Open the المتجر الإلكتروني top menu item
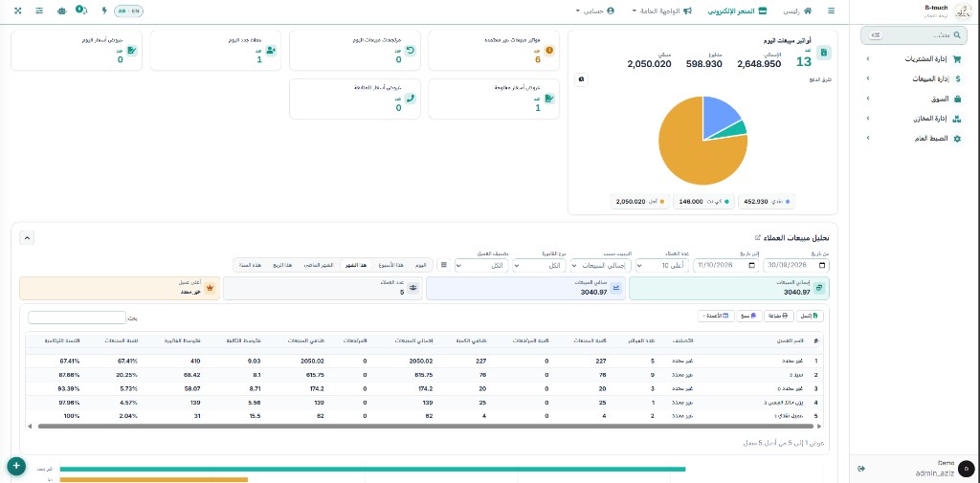The width and height of the screenshot is (980, 483). tap(742, 11)
